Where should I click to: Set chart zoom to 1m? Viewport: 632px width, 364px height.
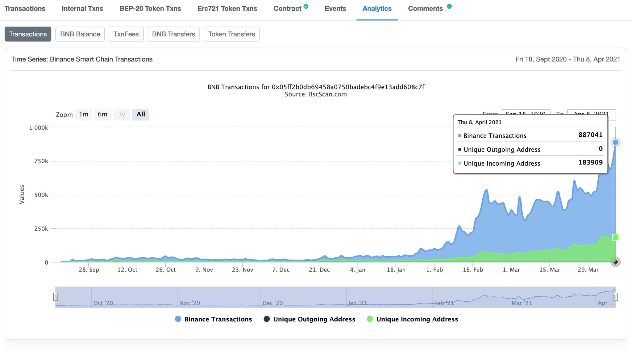click(x=84, y=114)
